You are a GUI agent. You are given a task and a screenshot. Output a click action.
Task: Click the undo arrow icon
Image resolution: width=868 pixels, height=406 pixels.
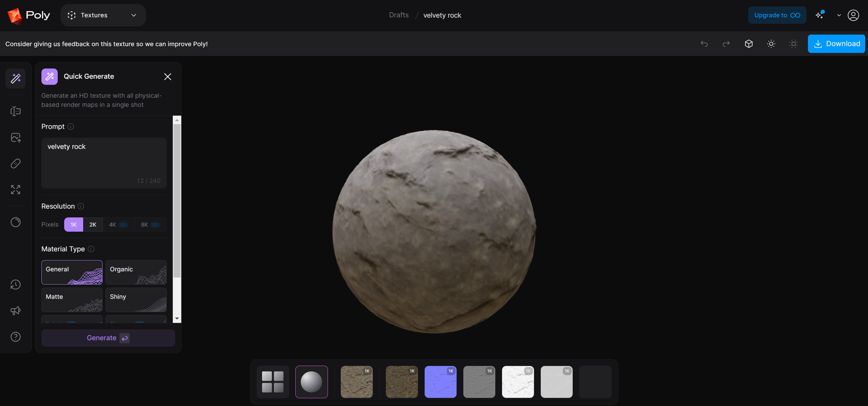[x=704, y=44]
